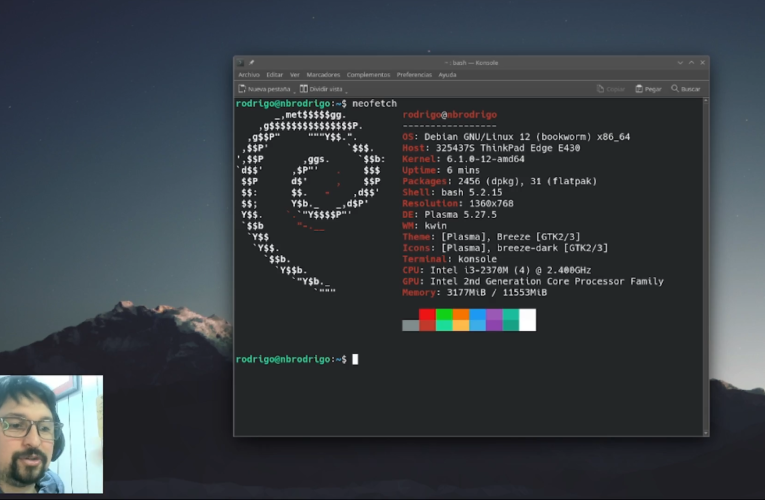Maximize the Konsole window
Image resolution: width=765 pixels, height=500 pixels.
pos(691,62)
